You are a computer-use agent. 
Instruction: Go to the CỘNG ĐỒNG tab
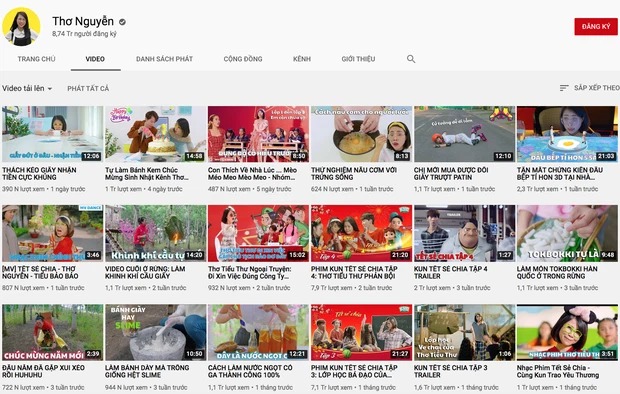[243, 59]
